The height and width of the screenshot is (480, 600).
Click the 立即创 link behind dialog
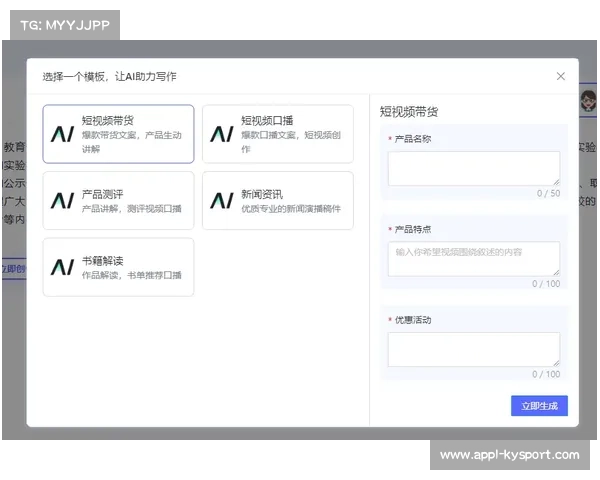(x=14, y=269)
